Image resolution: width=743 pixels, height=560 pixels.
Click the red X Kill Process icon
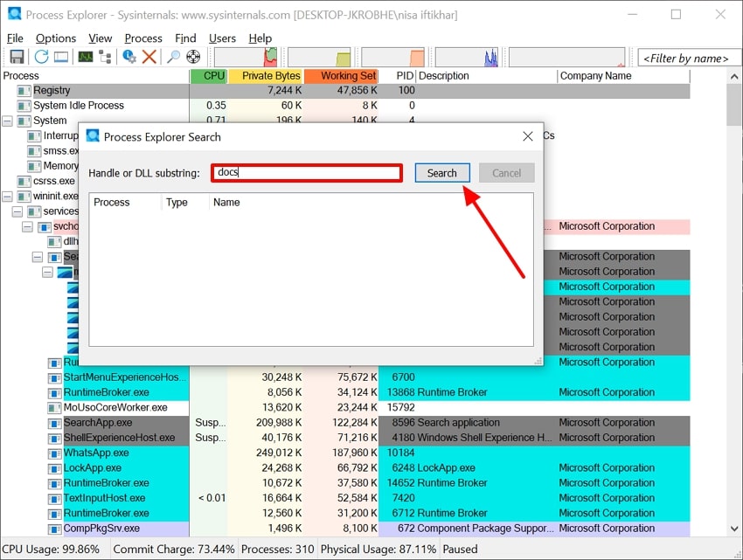click(x=149, y=57)
